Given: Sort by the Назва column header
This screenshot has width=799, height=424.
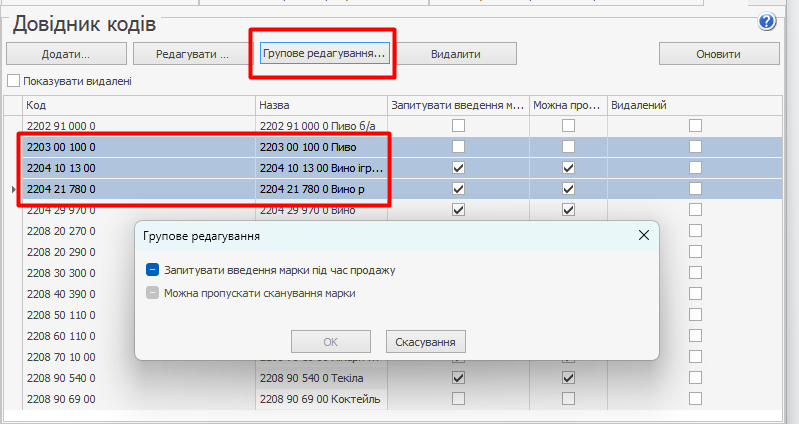Looking at the screenshot, I should point(320,105).
